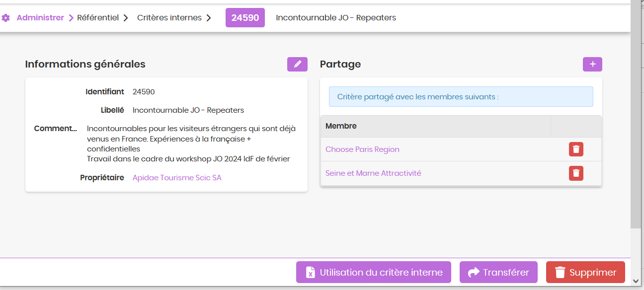
Task: Remove Seine et Marne Attractivité with trash icon
Action: [576, 173]
